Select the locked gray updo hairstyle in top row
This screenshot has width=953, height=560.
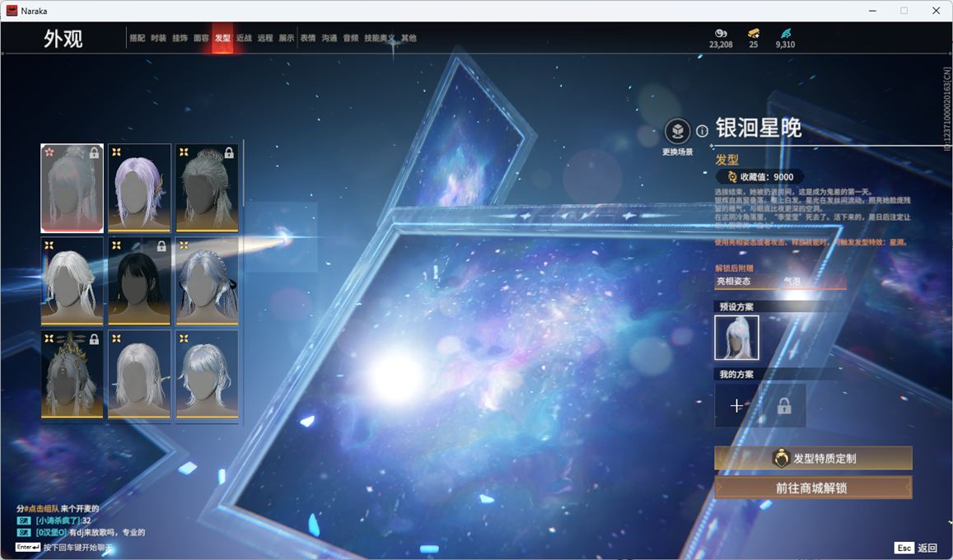207,188
